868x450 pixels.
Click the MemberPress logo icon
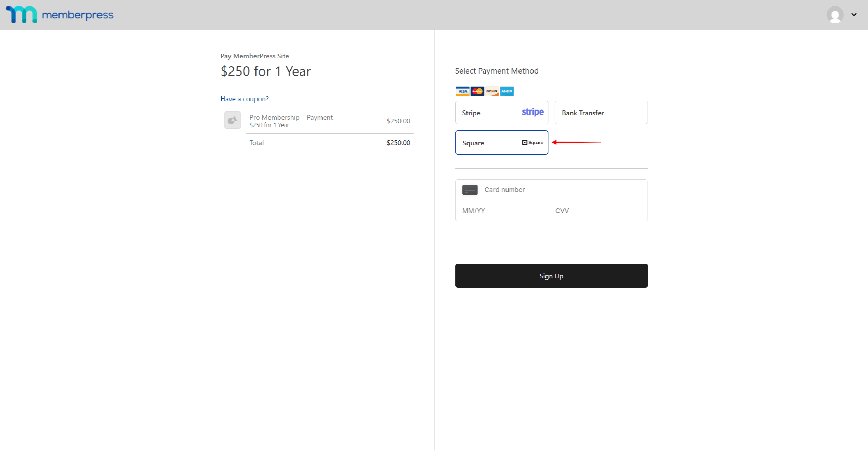point(22,15)
